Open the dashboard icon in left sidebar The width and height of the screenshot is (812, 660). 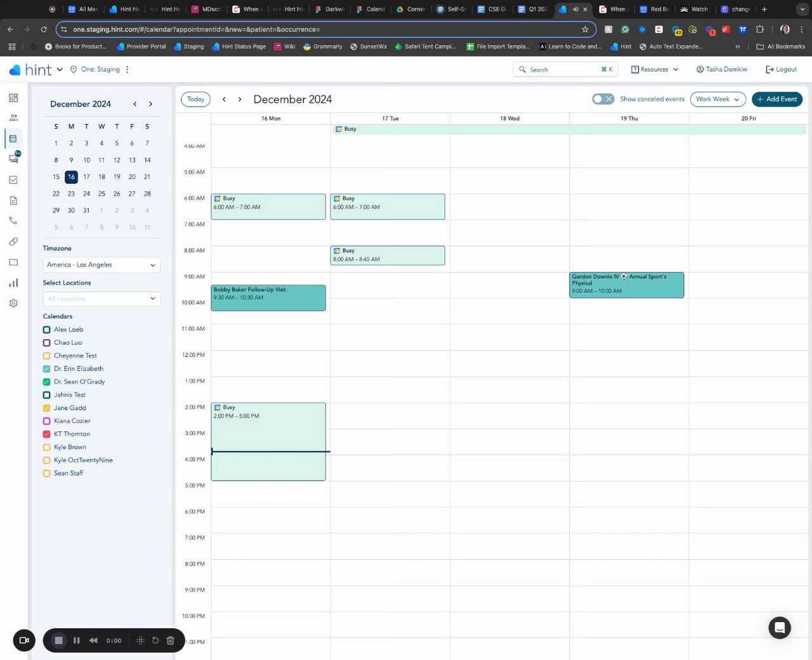tap(13, 98)
